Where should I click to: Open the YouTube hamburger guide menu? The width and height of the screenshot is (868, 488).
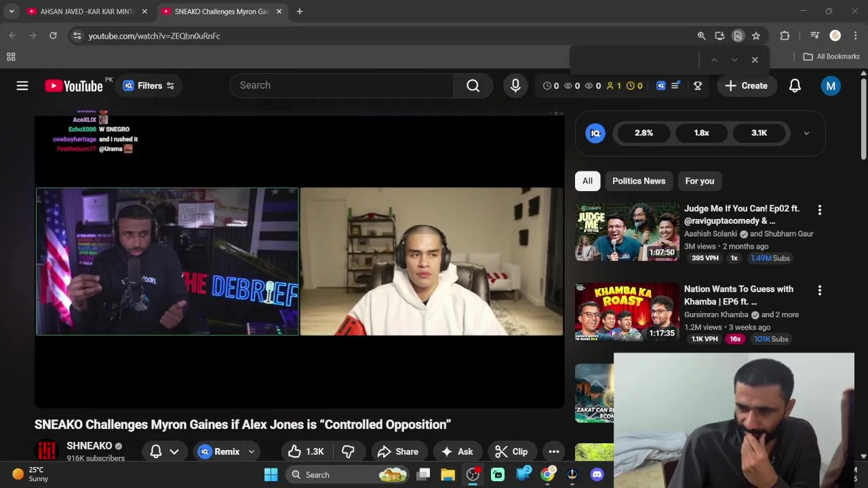22,85
